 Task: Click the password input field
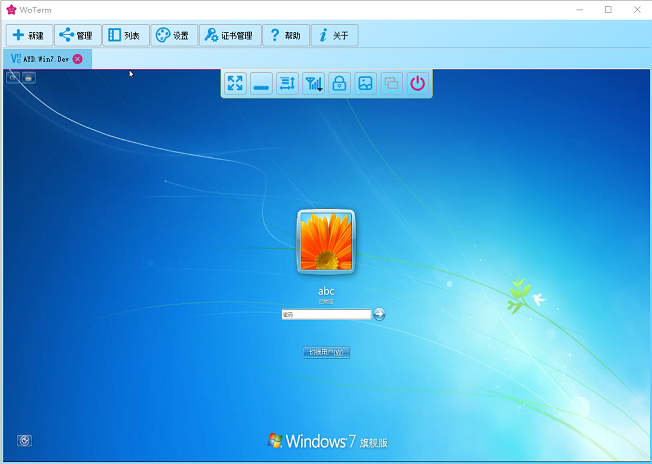click(x=326, y=314)
